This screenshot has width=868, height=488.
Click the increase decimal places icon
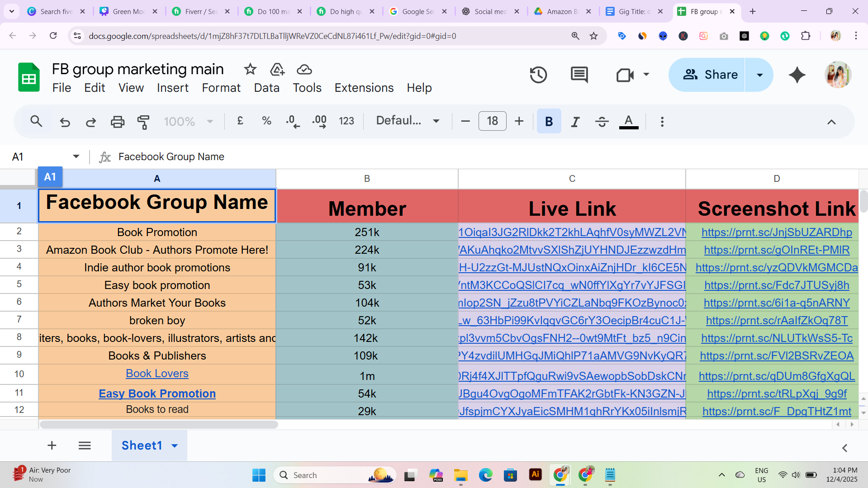coord(319,122)
